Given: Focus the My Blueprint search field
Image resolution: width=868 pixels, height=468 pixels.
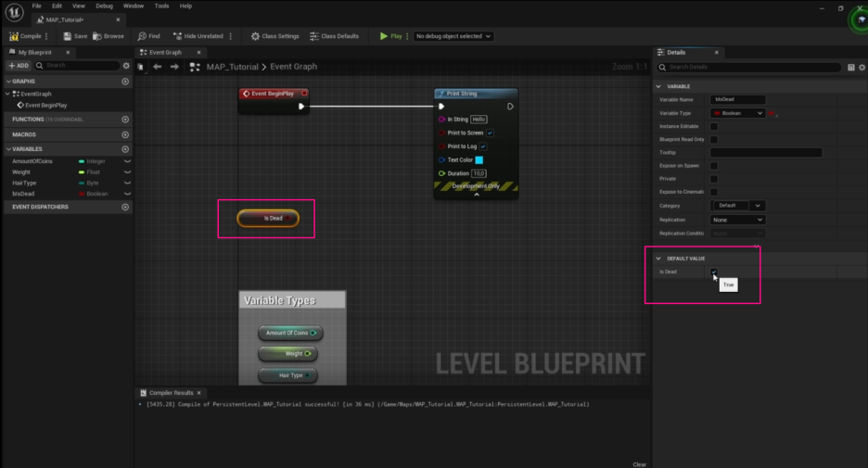Looking at the screenshot, I should [x=77, y=65].
